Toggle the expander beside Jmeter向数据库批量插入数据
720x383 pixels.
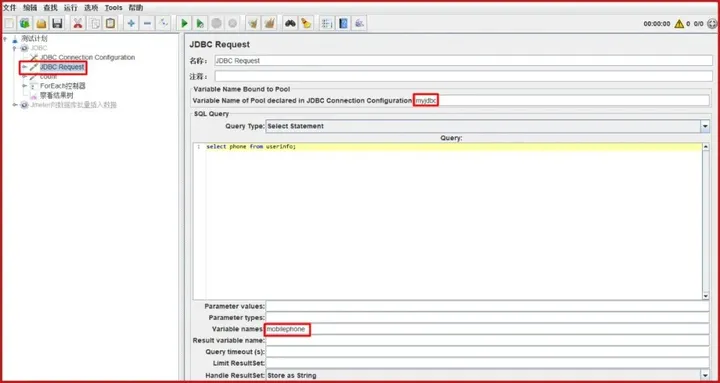[x=15, y=105]
